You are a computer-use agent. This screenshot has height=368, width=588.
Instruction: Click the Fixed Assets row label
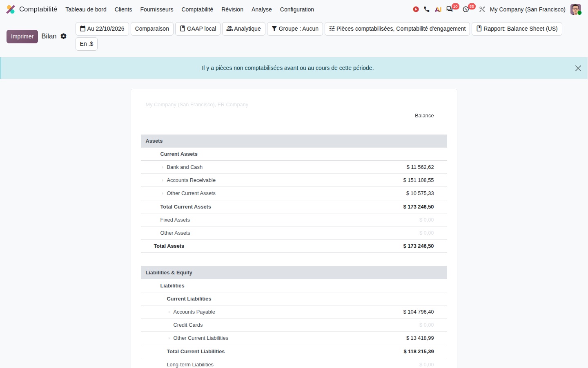(x=175, y=220)
